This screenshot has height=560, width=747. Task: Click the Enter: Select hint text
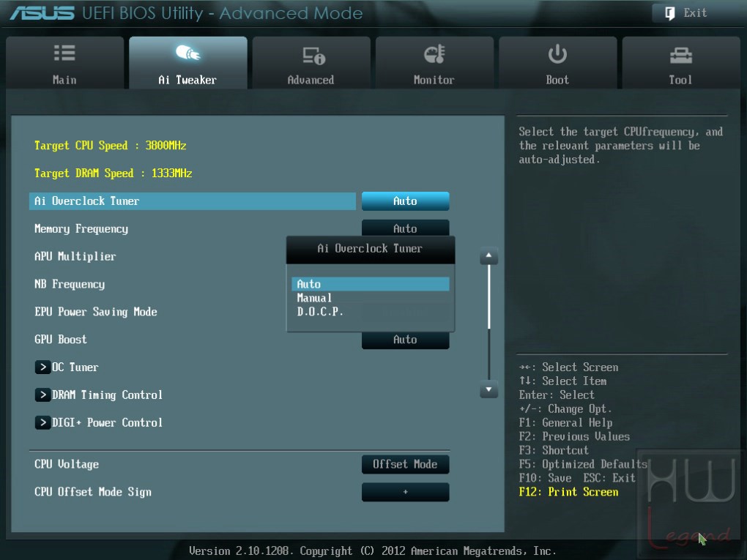[557, 395]
